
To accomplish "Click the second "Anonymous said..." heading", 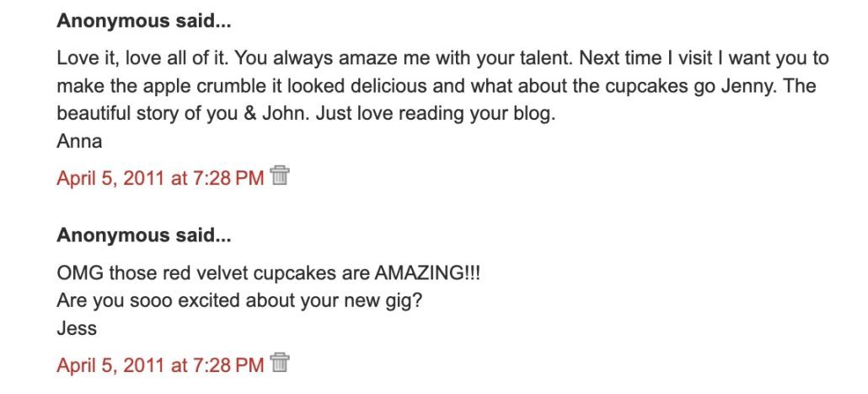I will pyautogui.click(x=143, y=236).
